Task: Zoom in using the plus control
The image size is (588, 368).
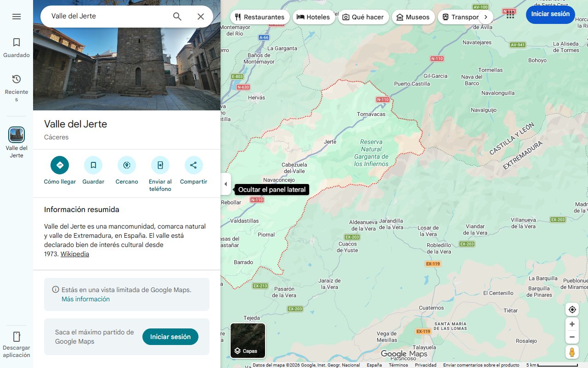Action: pos(572,324)
